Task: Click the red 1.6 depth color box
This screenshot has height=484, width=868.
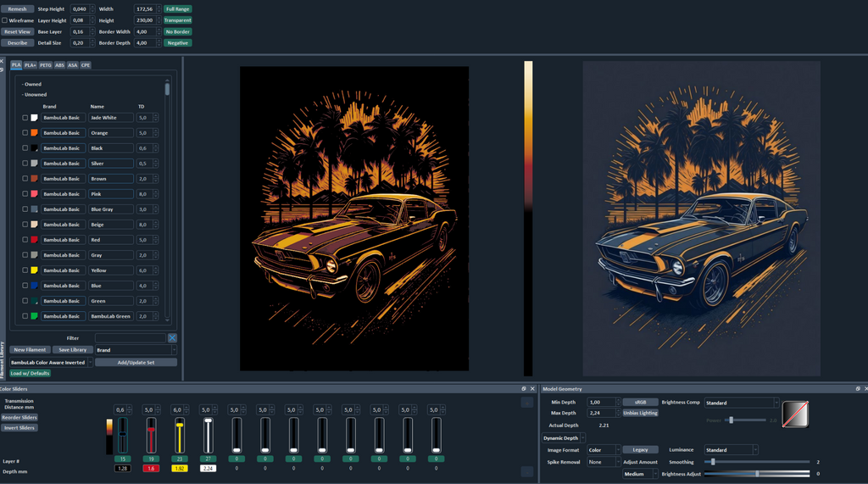Action: (x=151, y=469)
